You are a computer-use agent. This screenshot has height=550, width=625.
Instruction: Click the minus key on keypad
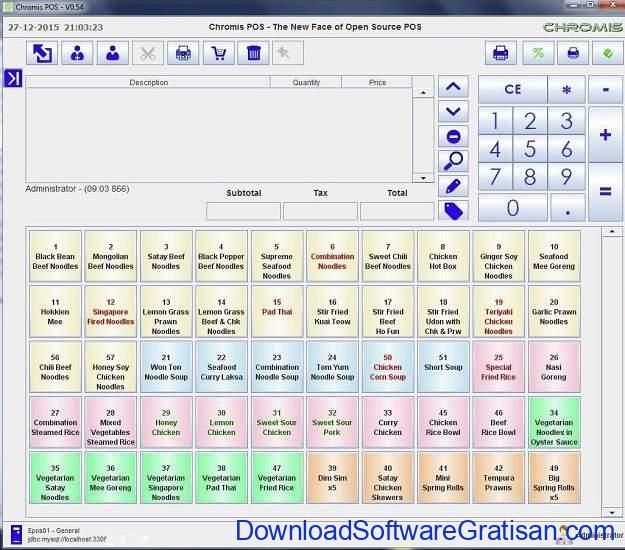point(605,89)
